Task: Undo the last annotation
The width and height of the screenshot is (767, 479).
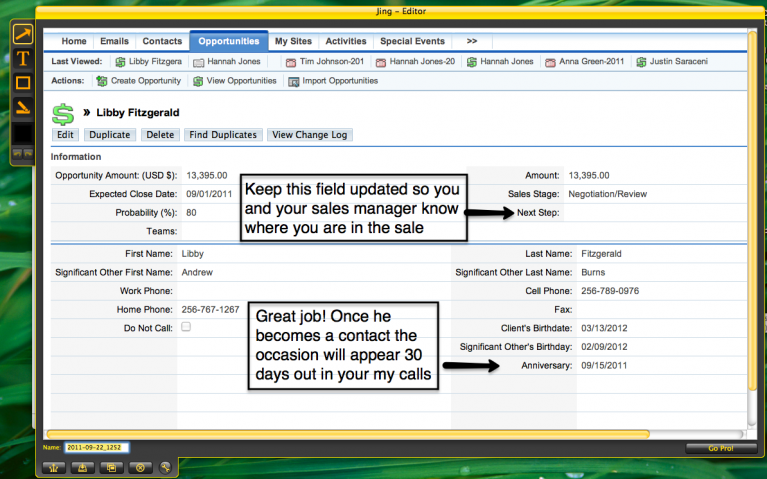Action: [x=17, y=154]
